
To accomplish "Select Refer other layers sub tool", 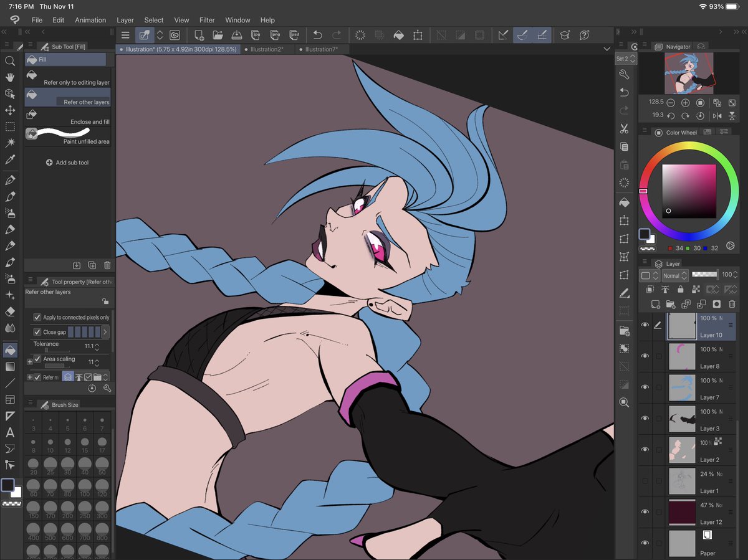I will [67, 97].
